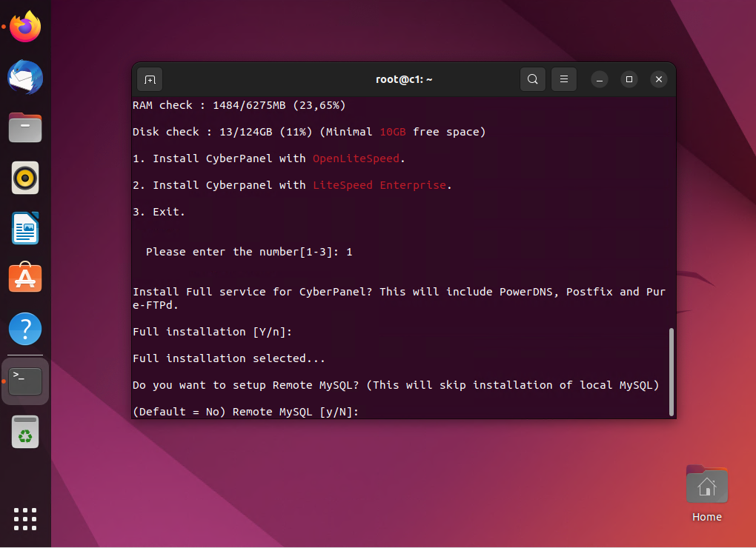Screen dimensions: 756x548
Task: Click the 'Disk check' line
Action: click(309, 132)
